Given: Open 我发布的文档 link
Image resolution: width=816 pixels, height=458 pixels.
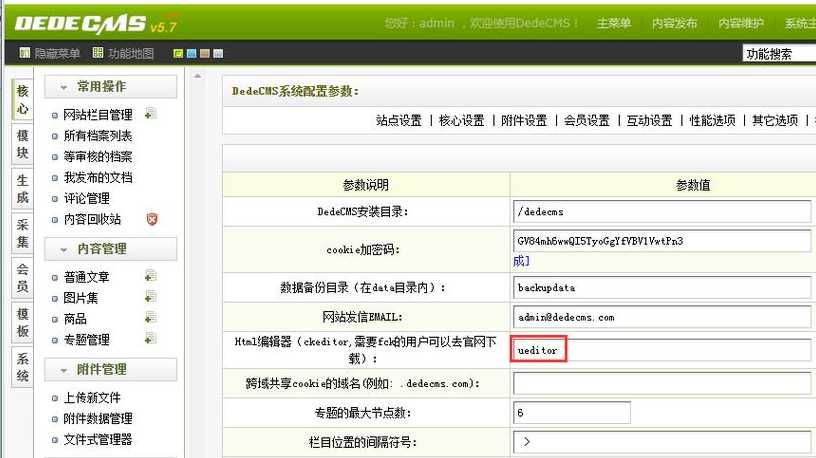Looking at the screenshot, I should tap(98, 177).
